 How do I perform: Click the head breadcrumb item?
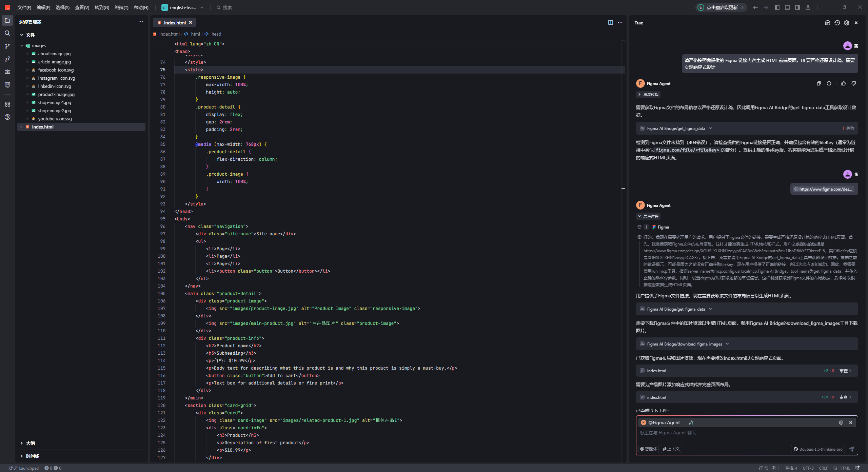pyautogui.click(x=216, y=34)
